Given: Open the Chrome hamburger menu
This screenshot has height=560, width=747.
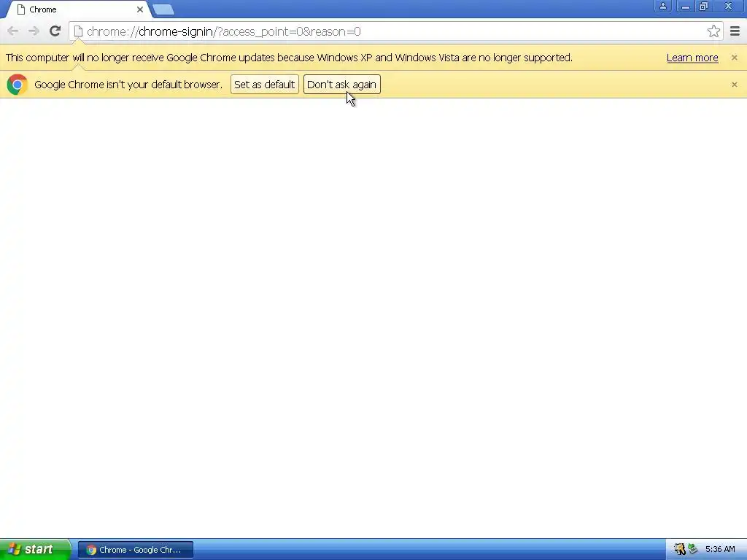Looking at the screenshot, I should [735, 31].
